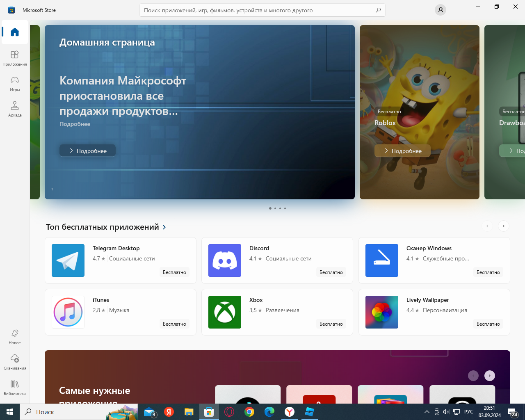The height and width of the screenshot is (420, 525).
Task: Open the Lively Wallpaper app icon
Action: (382, 312)
